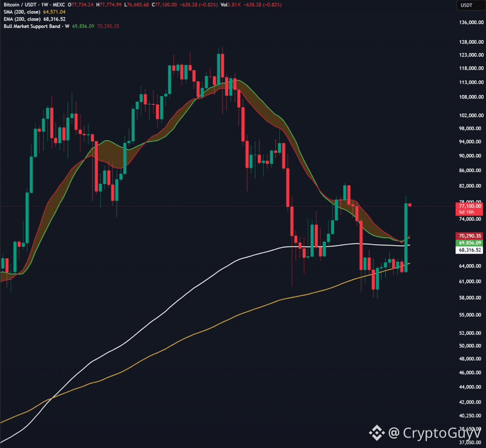Click the close price C77,100.00 in legend
This screenshot has width=486, height=448.
pos(164,5)
